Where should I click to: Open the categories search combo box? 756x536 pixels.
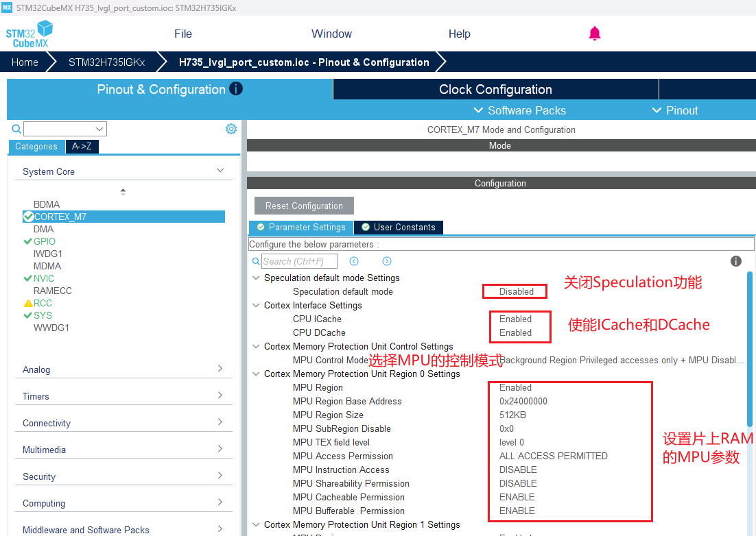[x=65, y=129]
